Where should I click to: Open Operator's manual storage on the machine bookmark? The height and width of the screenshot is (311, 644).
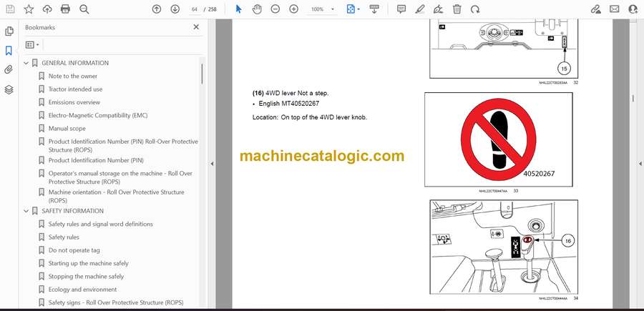120,177
